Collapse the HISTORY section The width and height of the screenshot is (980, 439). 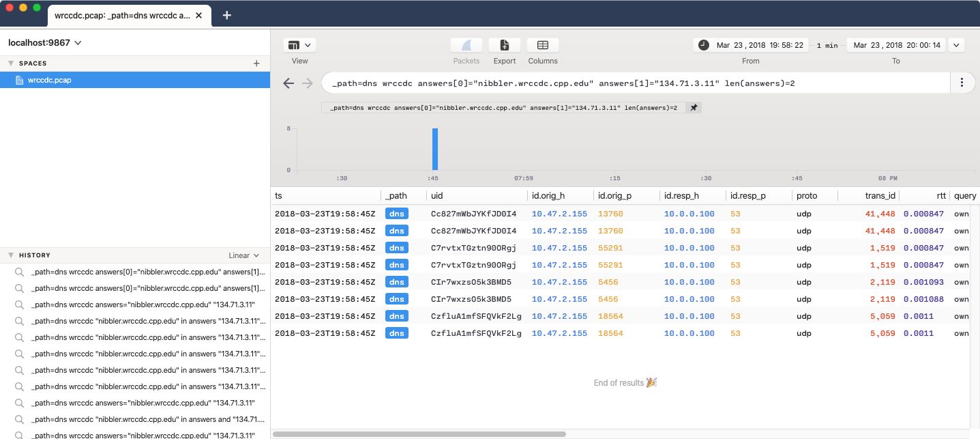11,255
